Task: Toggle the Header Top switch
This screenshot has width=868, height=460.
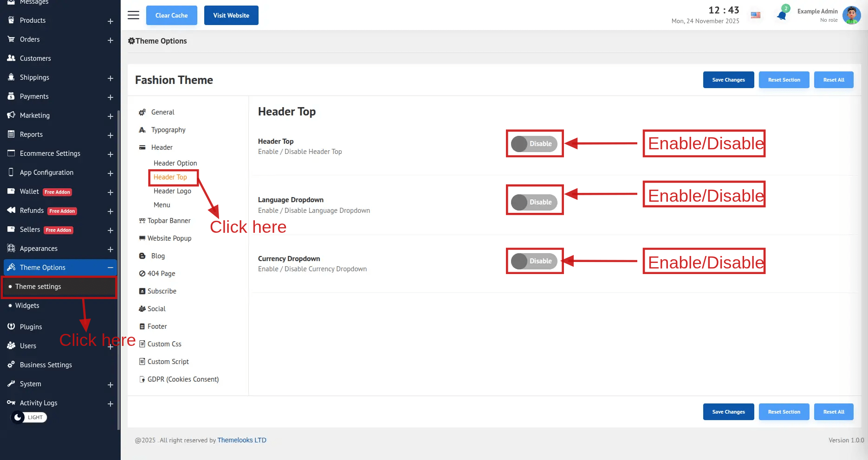Action: 534,144
